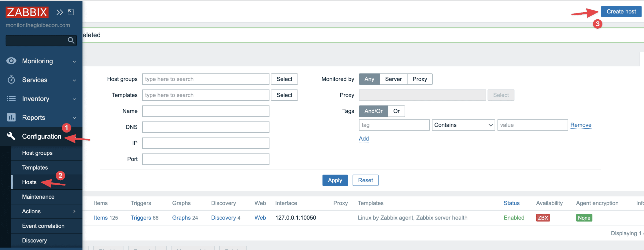The image size is (644, 250).
Task: Open the Contains operator dropdown
Action: tap(463, 125)
